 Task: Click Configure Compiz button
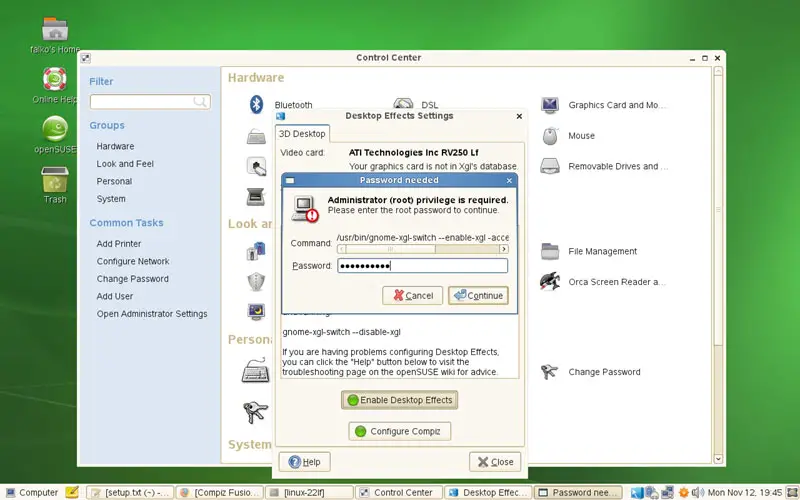point(399,431)
